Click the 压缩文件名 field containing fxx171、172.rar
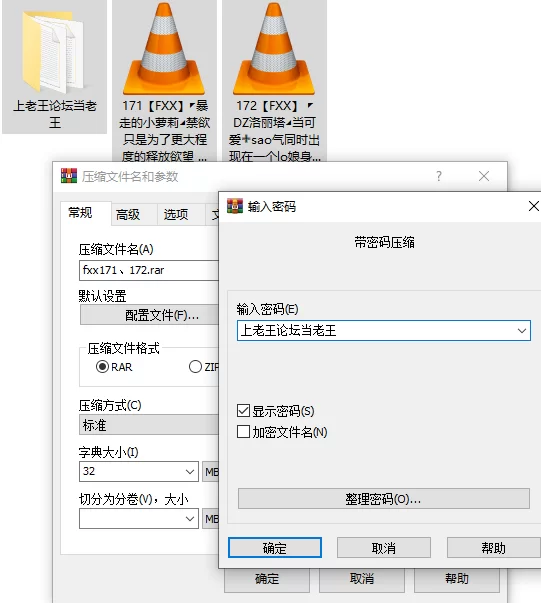541x603 pixels. point(149,270)
